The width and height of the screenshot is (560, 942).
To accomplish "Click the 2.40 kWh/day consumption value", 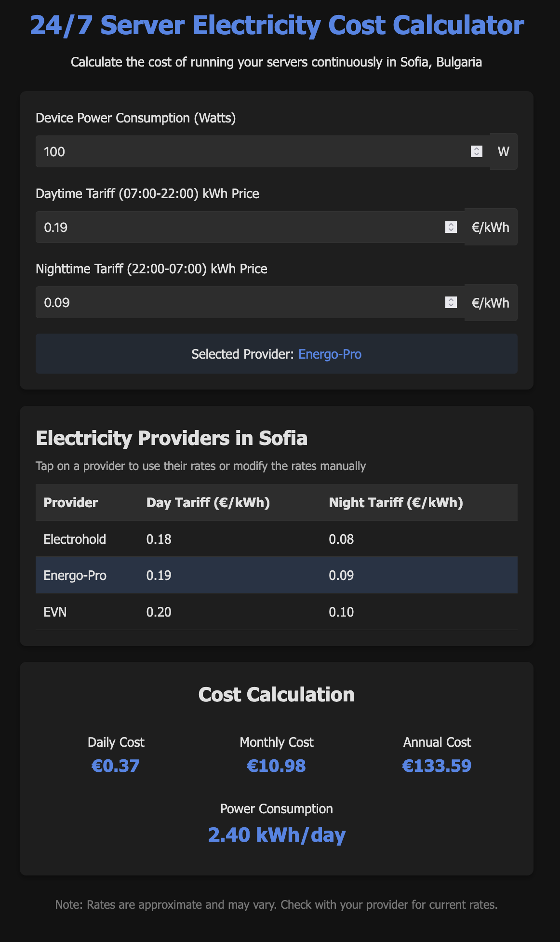I will (277, 834).
